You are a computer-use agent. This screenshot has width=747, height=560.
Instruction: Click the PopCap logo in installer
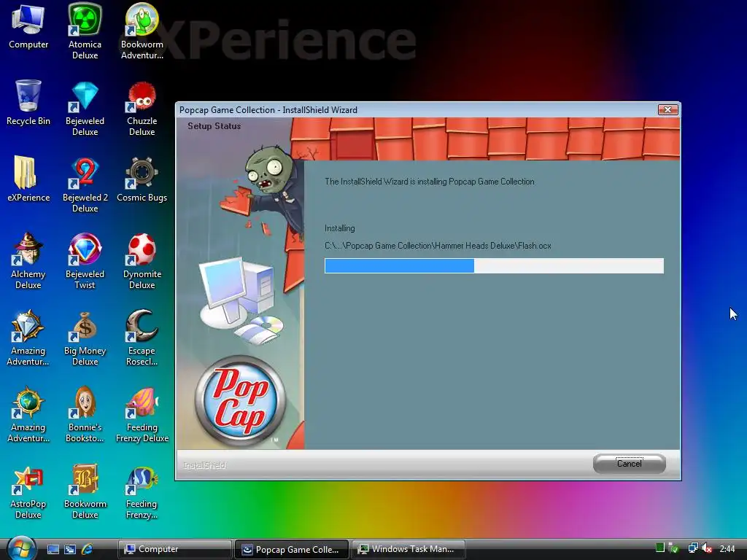point(239,400)
